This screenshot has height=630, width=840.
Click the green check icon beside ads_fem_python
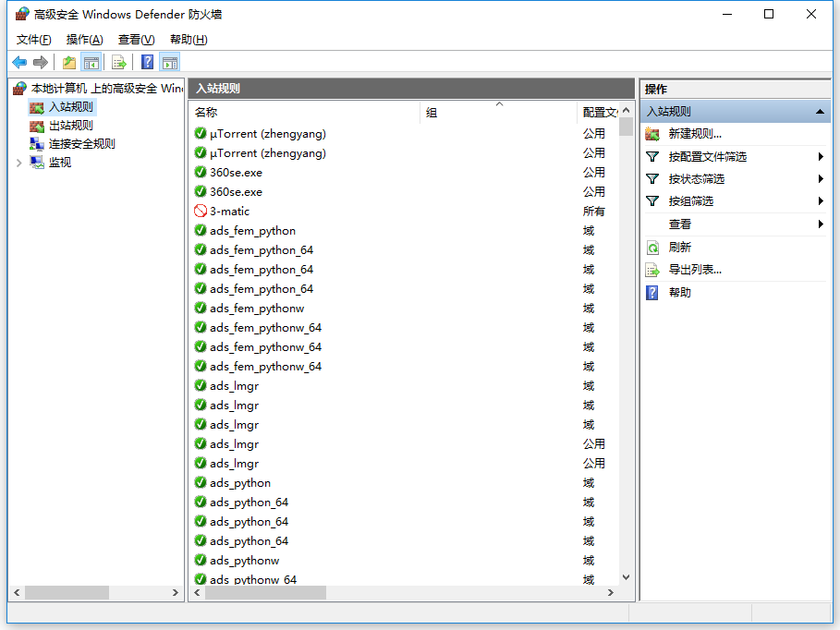coord(201,230)
